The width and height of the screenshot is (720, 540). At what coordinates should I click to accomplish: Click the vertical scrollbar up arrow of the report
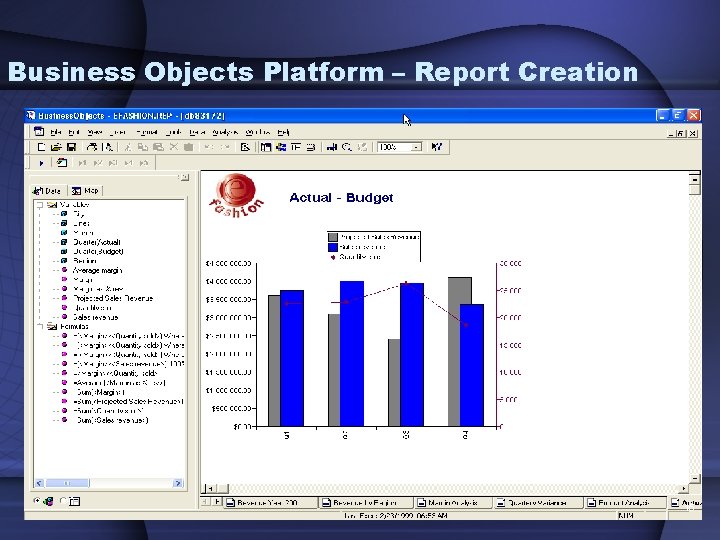695,179
